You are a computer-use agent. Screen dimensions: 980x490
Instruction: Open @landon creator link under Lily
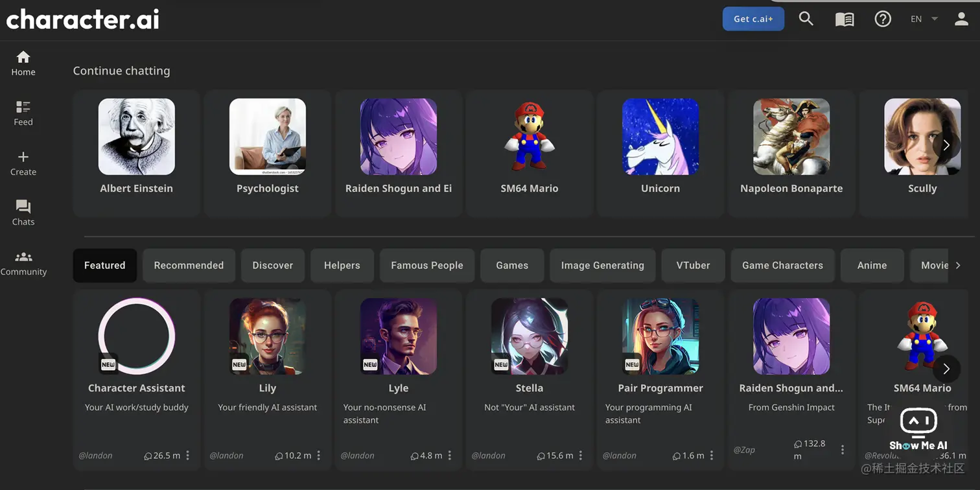(x=227, y=456)
